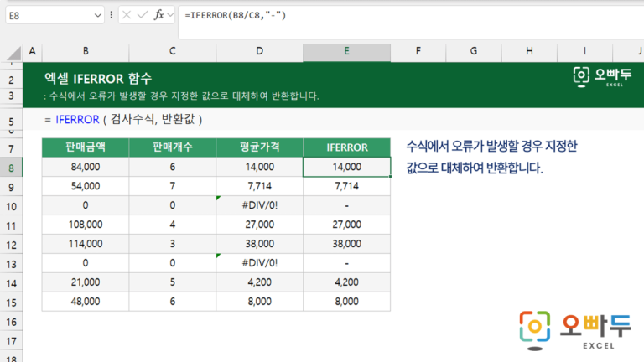Image resolution: width=644 pixels, height=362 pixels.
Task: Select #DIV/0! error cell in row 10
Action: click(260, 205)
